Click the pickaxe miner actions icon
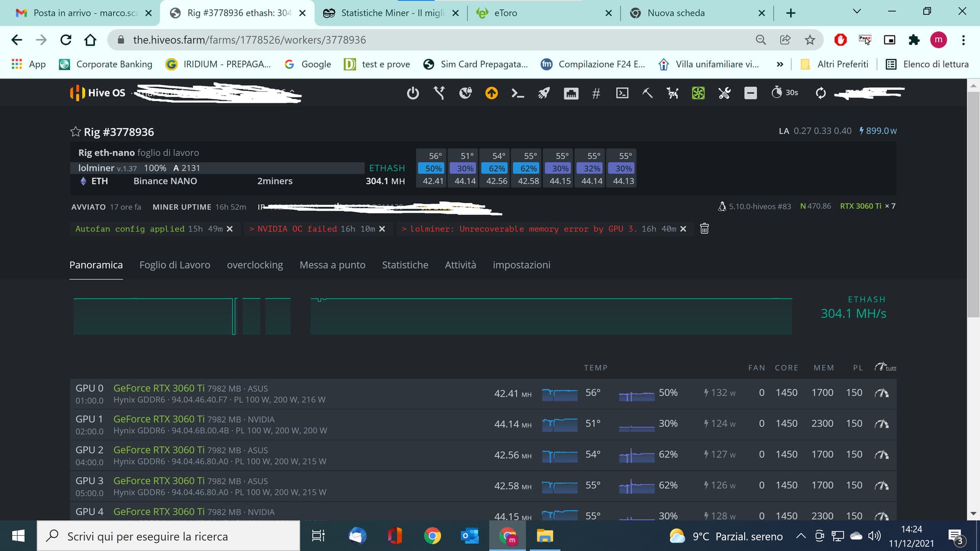Screen dimensions: 980x551 tap(647, 93)
